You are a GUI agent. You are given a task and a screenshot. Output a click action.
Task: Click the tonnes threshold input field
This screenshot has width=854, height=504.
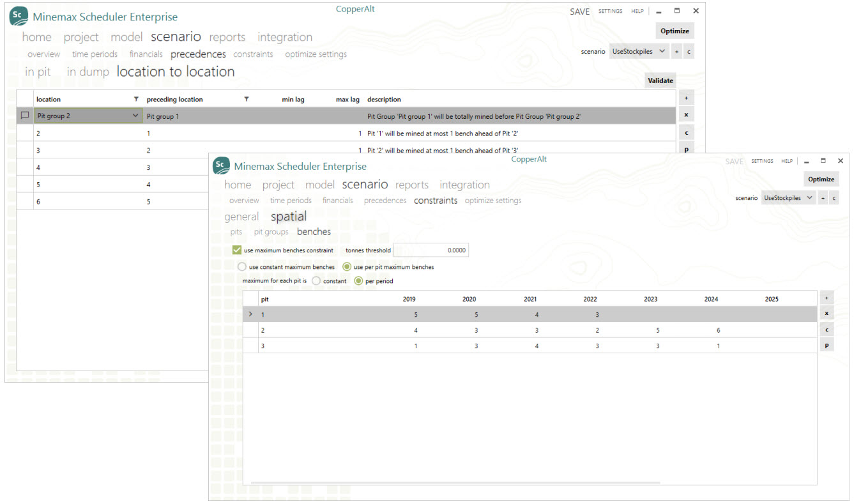pyautogui.click(x=431, y=250)
